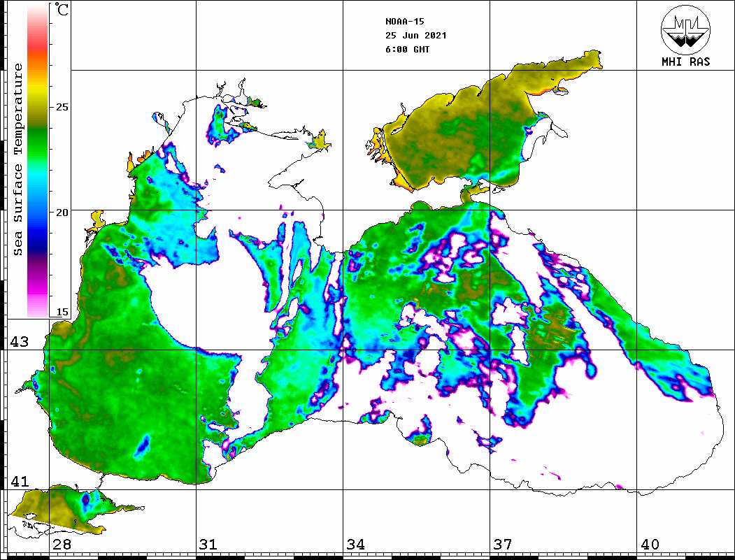
Task: Click the longitude label 40
Action: (x=650, y=545)
